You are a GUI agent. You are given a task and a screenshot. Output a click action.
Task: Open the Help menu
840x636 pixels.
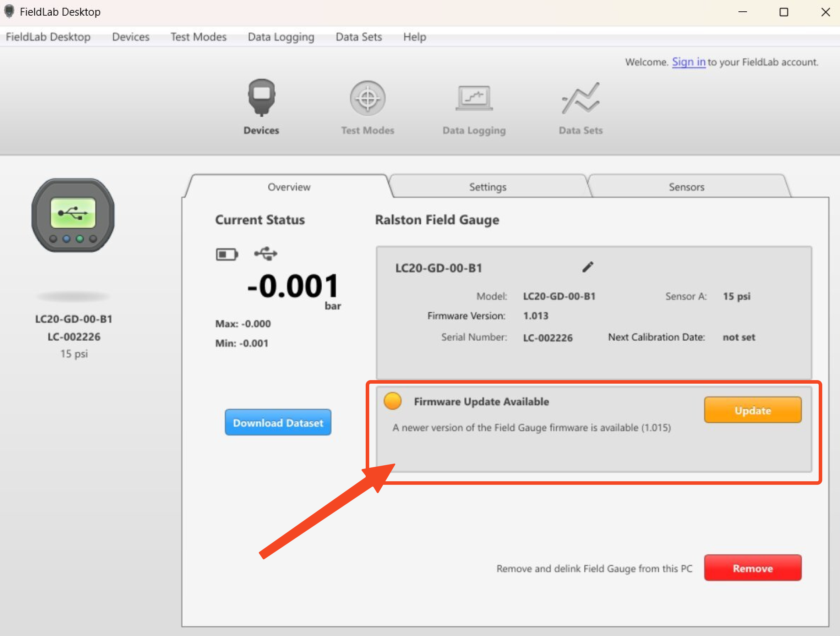click(x=414, y=37)
